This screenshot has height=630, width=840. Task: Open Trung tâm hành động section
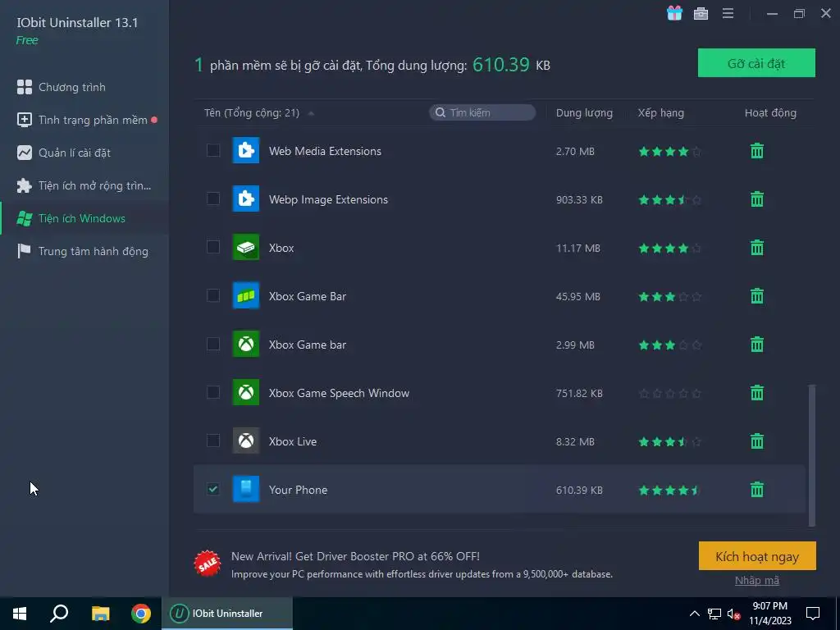(x=84, y=251)
